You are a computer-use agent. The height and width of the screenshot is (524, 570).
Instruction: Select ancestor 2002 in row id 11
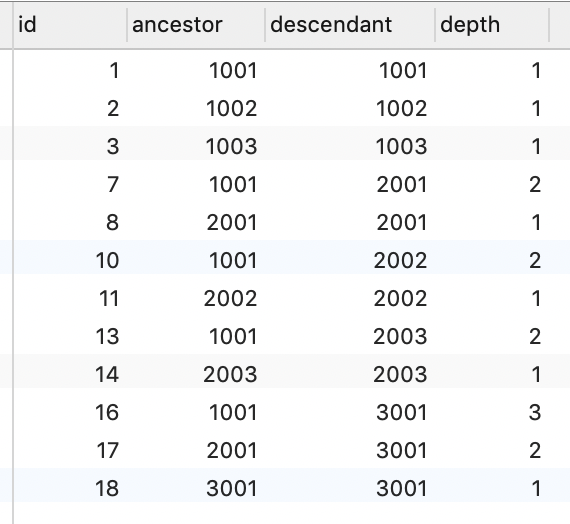click(230, 299)
